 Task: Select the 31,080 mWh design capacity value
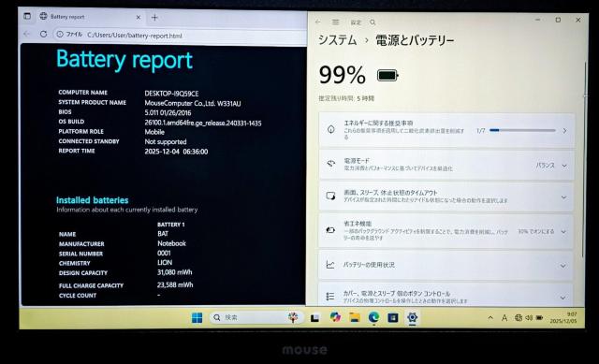[175, 272]
